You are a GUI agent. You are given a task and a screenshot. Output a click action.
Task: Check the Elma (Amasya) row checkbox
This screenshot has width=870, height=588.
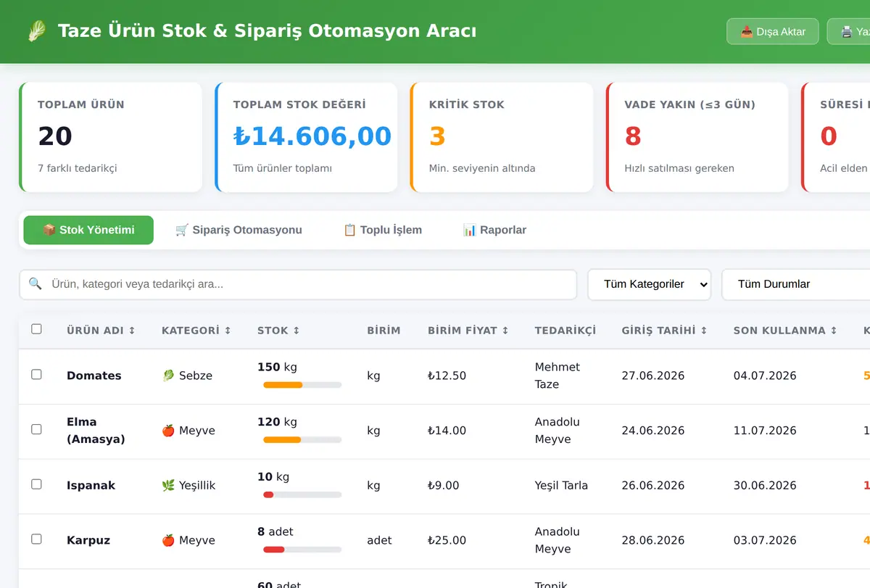pyautogui.click(x=36, y=429)
